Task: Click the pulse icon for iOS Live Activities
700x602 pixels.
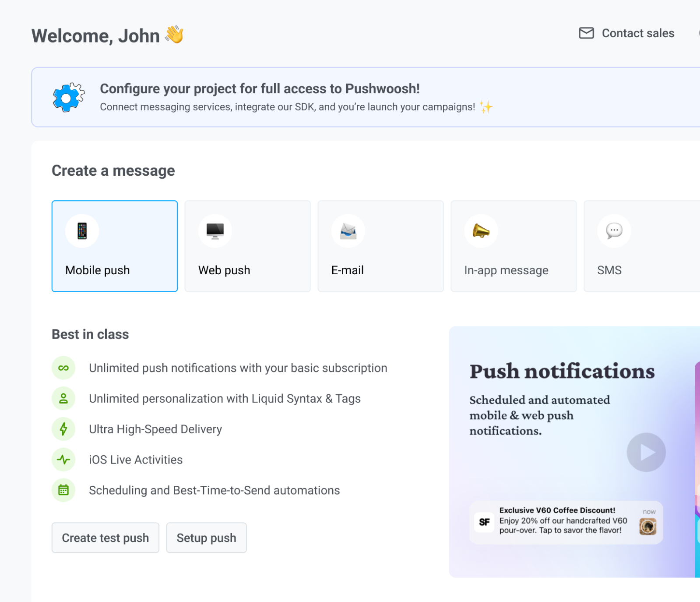Action: 63,460
